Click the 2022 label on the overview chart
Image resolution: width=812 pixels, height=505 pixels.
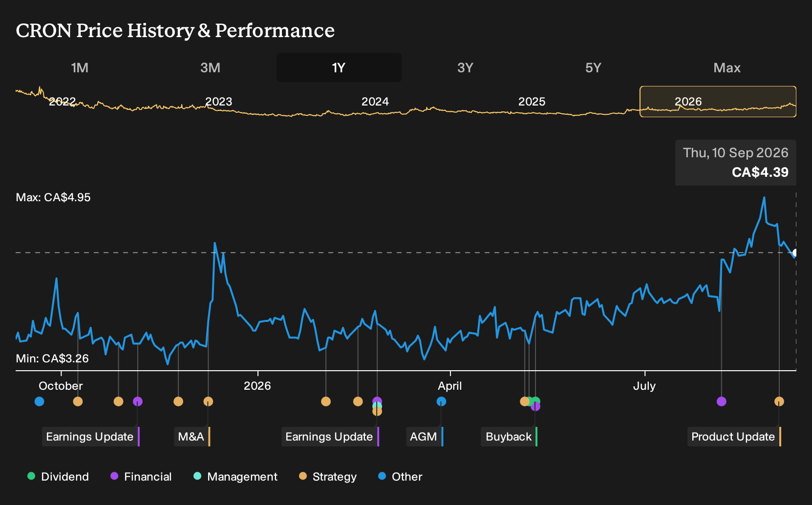62,102
